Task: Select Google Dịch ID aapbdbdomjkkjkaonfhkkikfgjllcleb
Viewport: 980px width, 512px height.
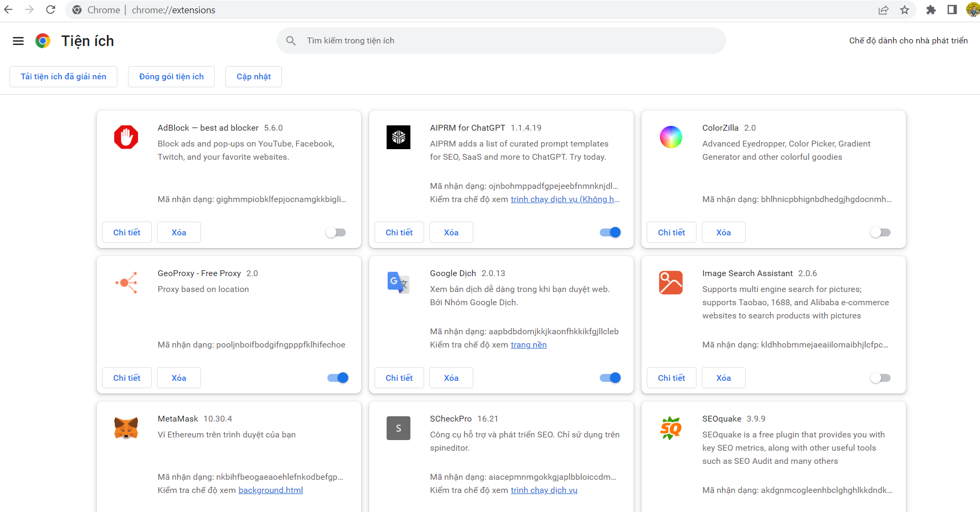Action: (x=554, y=332)
